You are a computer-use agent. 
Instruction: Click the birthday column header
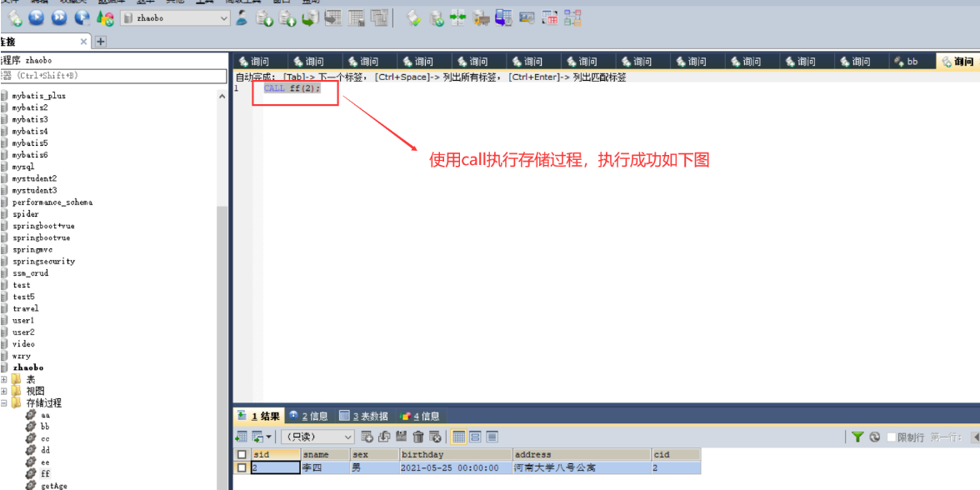click(456, 454)
